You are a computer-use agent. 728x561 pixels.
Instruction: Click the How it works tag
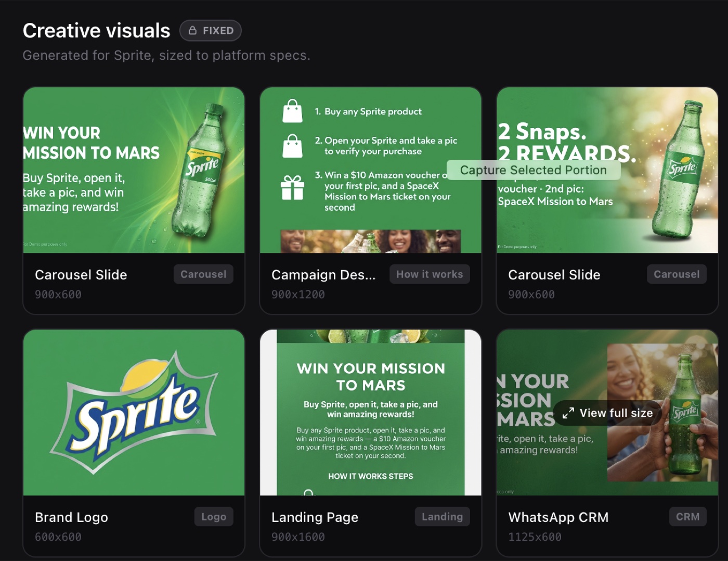click(430, 274)
